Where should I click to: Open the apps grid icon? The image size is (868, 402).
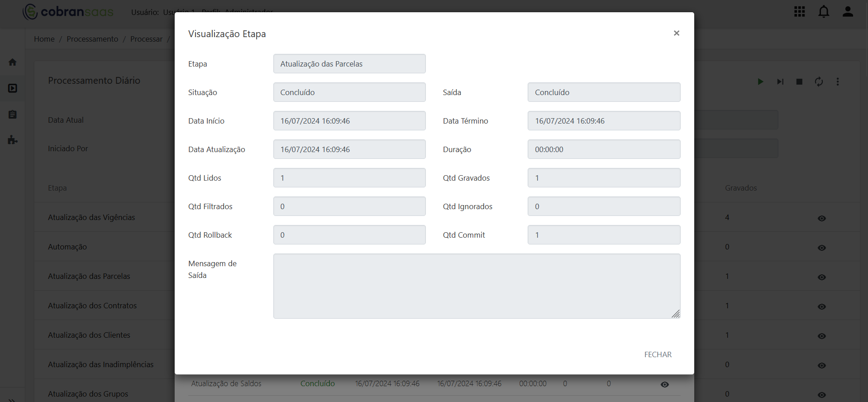[799, 12]
